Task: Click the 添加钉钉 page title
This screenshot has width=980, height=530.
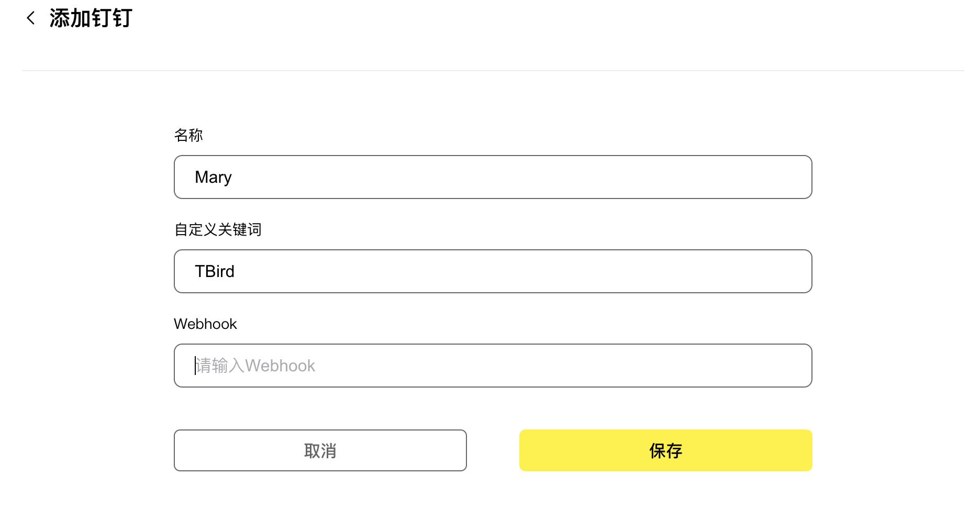Action: pyautogui.click(x=91, y=18)
